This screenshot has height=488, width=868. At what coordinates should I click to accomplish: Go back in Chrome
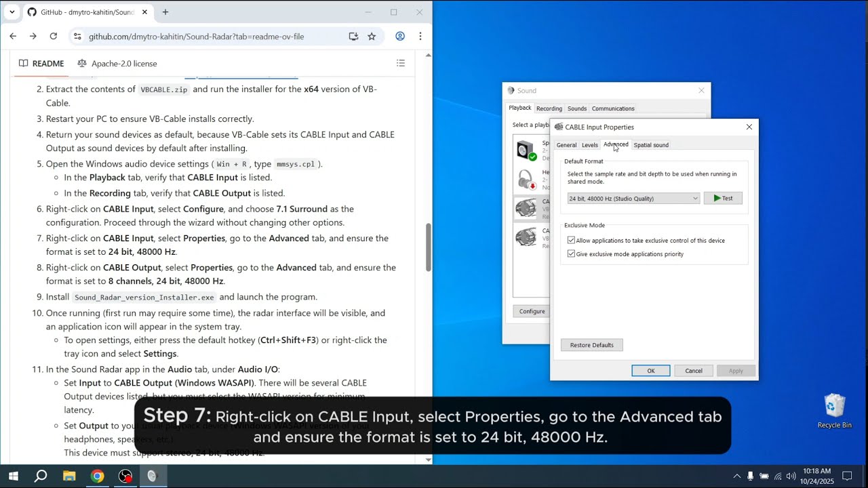13,37
